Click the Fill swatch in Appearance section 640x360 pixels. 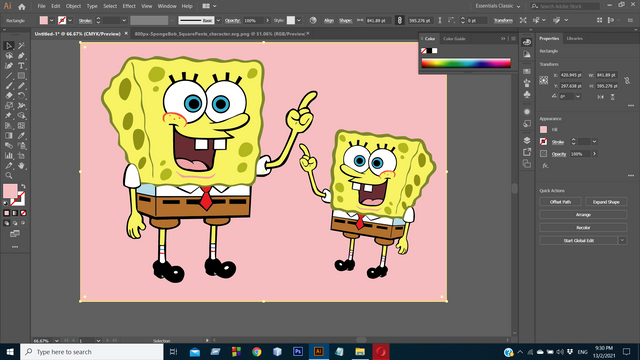(543, 129)
